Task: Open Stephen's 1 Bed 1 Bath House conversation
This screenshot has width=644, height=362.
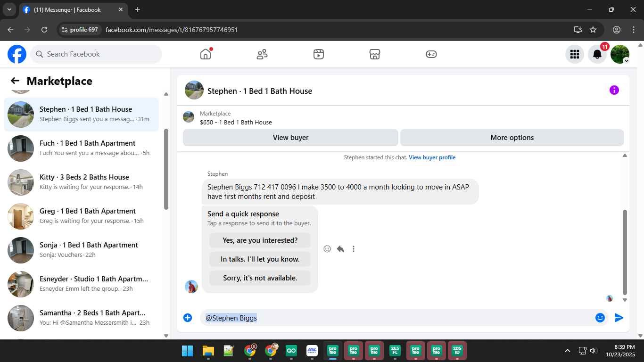Action: click(x=82, y=115)
